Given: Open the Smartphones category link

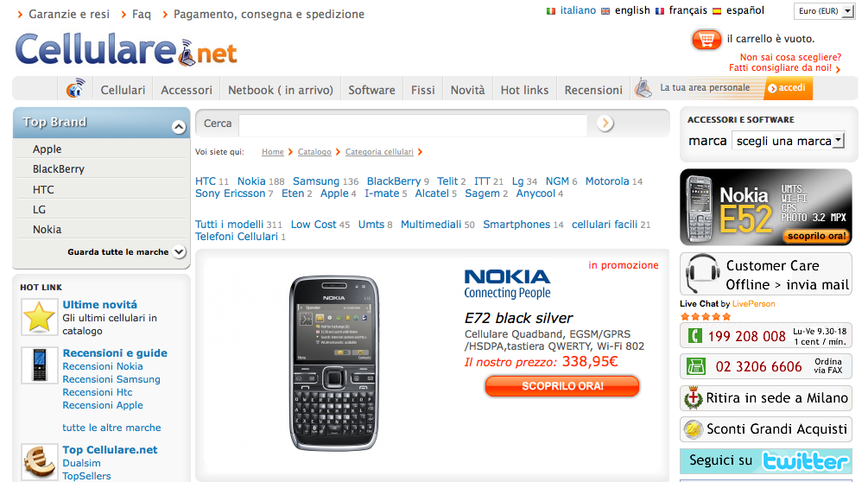Looking at the screenshot, I should [x=516, y=224].
